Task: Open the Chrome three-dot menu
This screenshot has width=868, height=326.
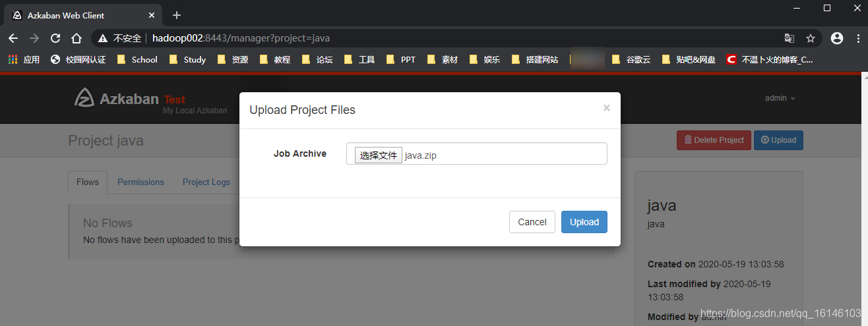Action: (857, 38)
